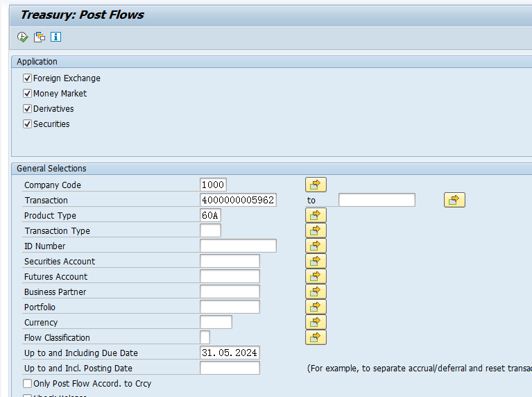Open multiple selection for Product Type
The width and height of the screenshot is (532, 397).
(x=316, y=215)
